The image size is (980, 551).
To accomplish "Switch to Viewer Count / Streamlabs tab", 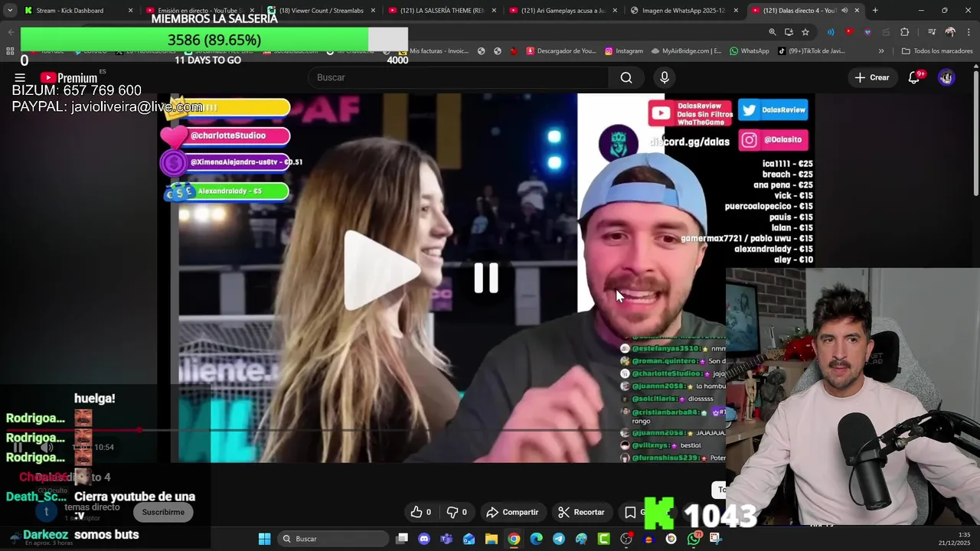I will click(320, 11).
